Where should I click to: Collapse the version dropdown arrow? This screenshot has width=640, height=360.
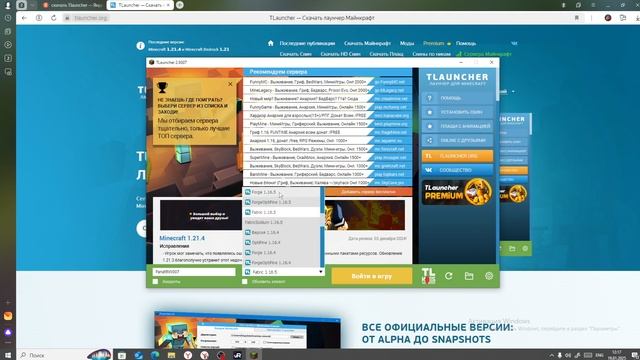(x=321, y=271)
